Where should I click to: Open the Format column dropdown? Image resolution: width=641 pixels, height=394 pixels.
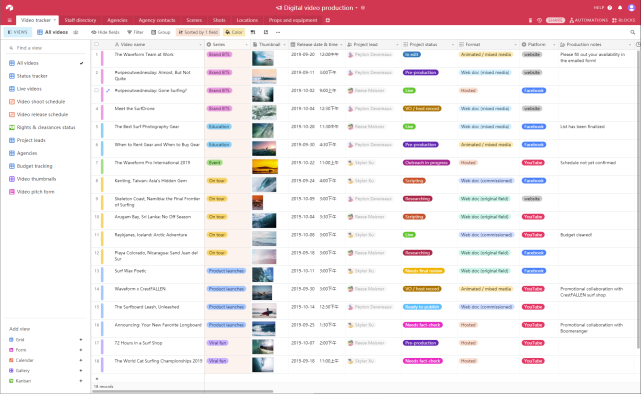[515, 45]
